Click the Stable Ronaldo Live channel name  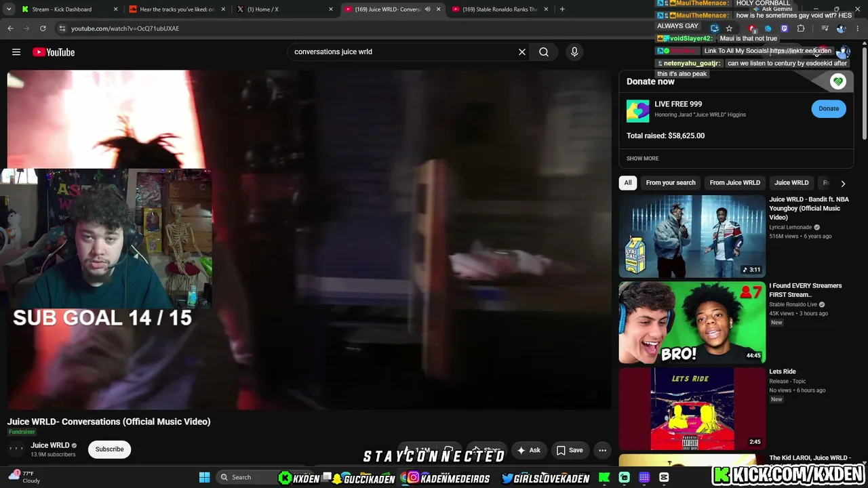tap(793, 304)
